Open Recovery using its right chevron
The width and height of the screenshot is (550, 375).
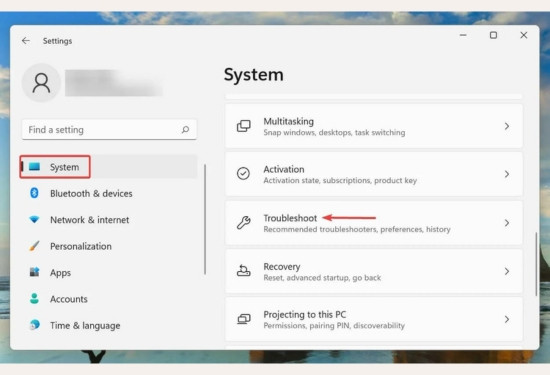(x=507, y=271)
